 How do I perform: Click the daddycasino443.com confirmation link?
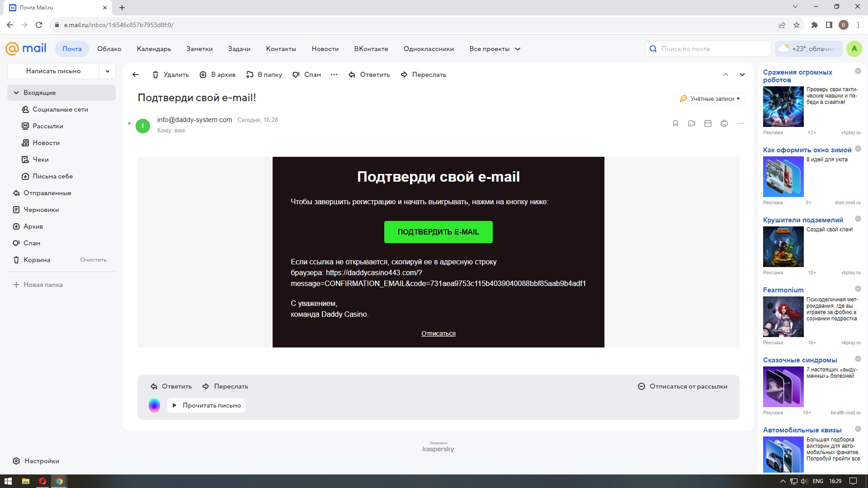438,278
